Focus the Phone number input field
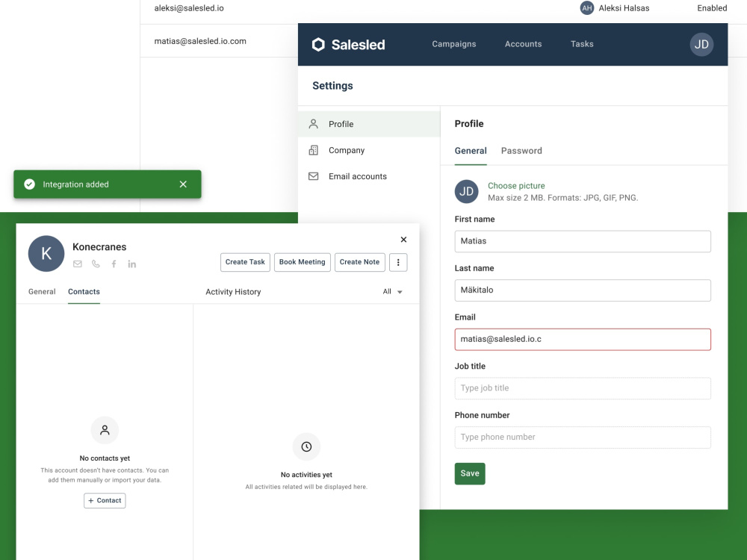The height and width of the screenshot is (560, 747). pos(583,438)
